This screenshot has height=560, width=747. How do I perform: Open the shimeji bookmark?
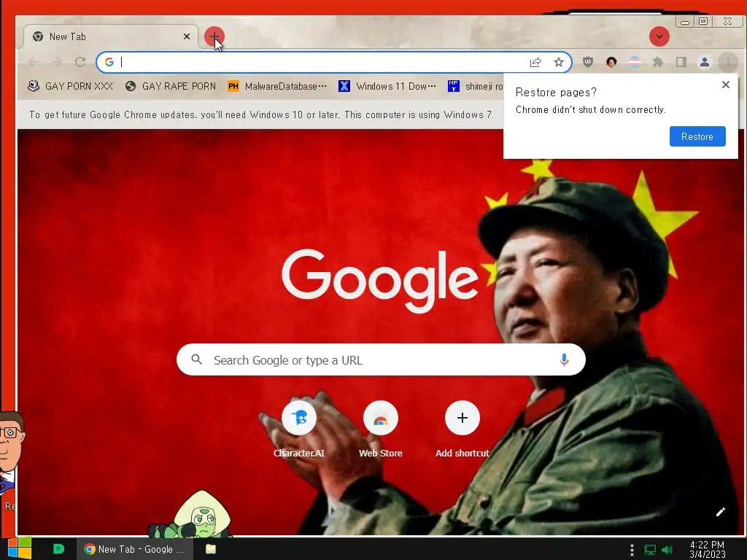[475, 86]
